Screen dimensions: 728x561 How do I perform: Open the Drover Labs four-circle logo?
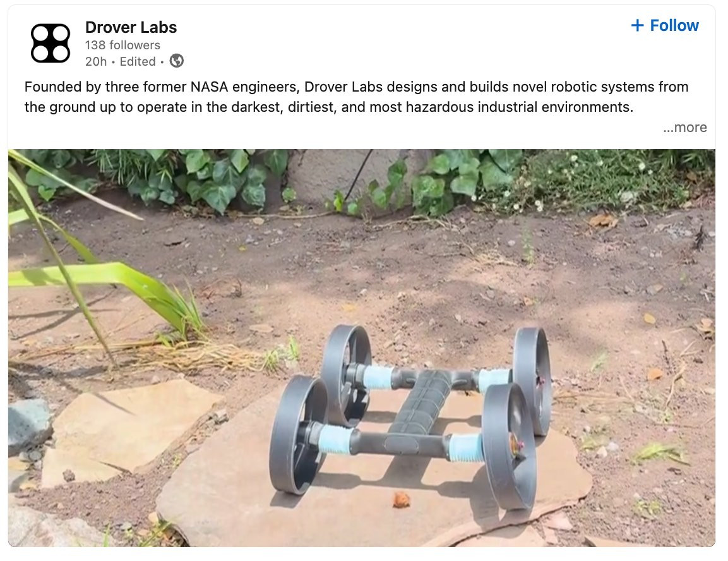(50, 43)
